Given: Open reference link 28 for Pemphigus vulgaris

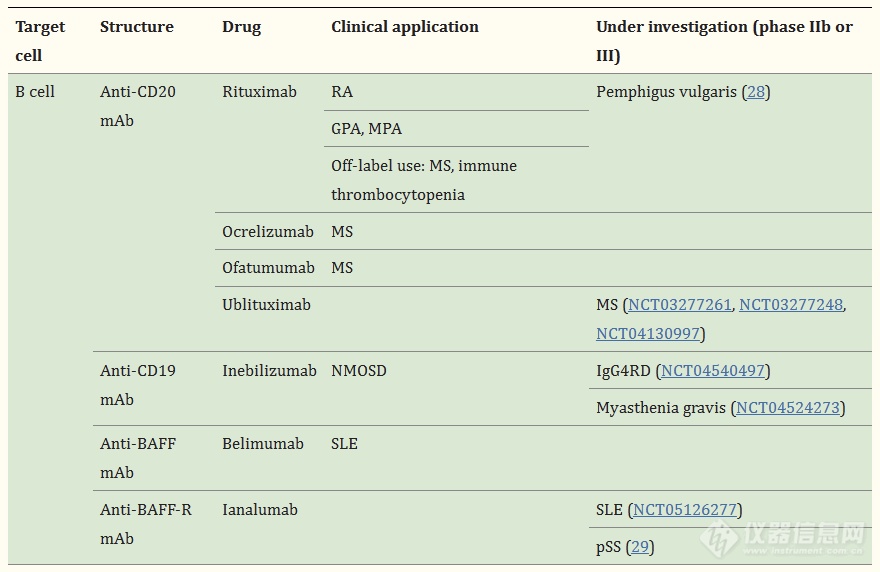Looking at the screenshot, I should tap(755, 92).
